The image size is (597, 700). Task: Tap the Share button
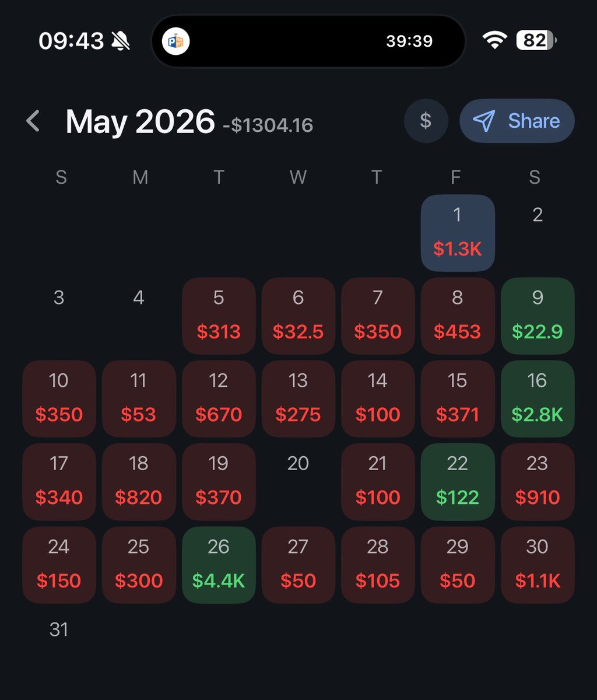pyautogui.click(x=517, y=121)
